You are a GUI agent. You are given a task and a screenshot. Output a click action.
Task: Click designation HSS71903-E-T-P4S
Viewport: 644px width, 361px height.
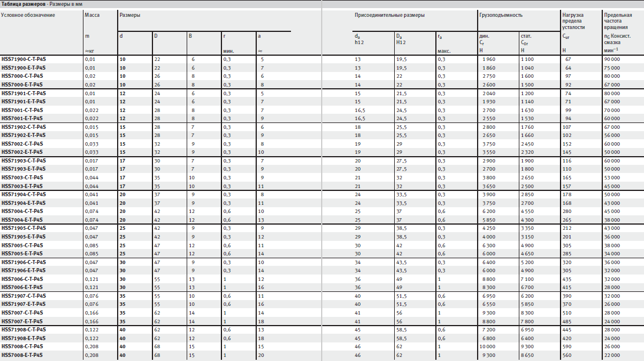click(x=24, y=169)
